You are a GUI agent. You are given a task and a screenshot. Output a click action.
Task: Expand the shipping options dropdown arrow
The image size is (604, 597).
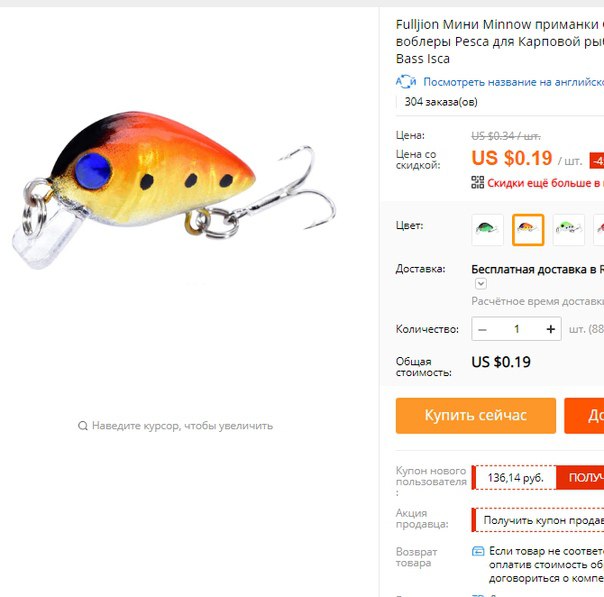tap(481, 284)
